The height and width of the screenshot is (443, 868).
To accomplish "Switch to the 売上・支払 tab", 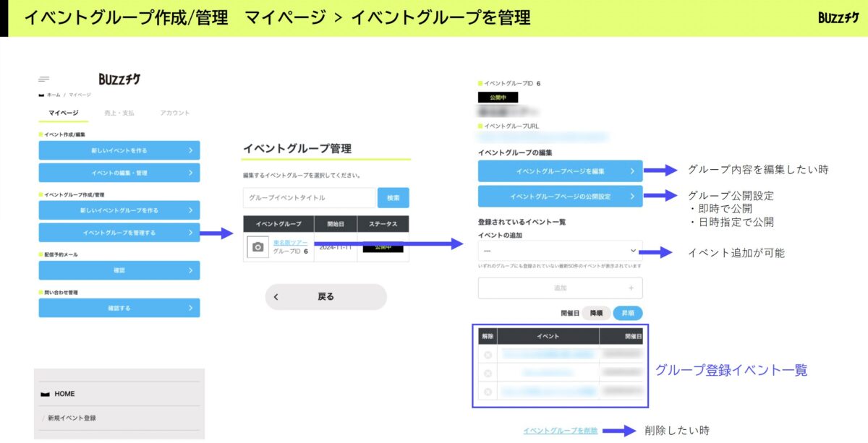I will tap(119, 113).
